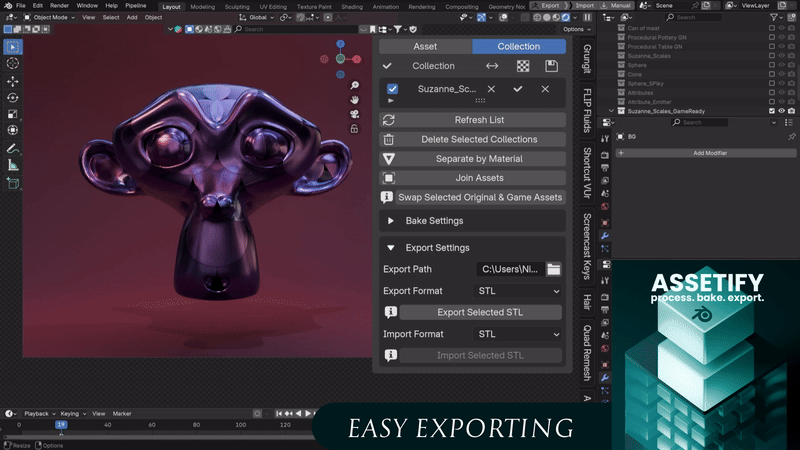
Task: Click the Blender logo in the top bar
Action: pos(8,6)
